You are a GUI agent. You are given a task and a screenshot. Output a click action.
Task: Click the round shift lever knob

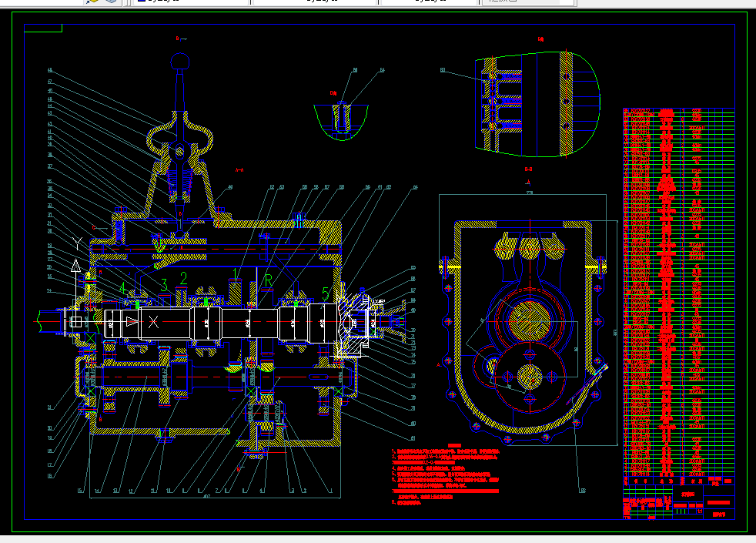point(180,62)
